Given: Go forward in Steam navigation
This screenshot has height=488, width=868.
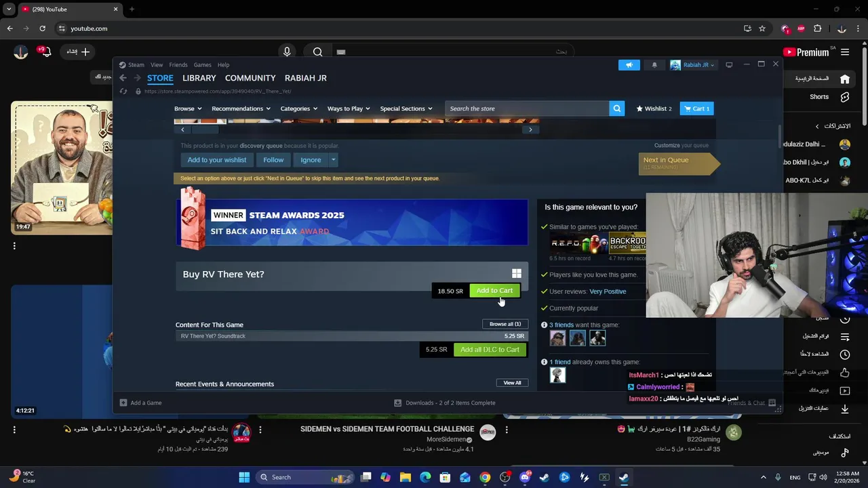Looking at the screenshot, I should 137,78.
